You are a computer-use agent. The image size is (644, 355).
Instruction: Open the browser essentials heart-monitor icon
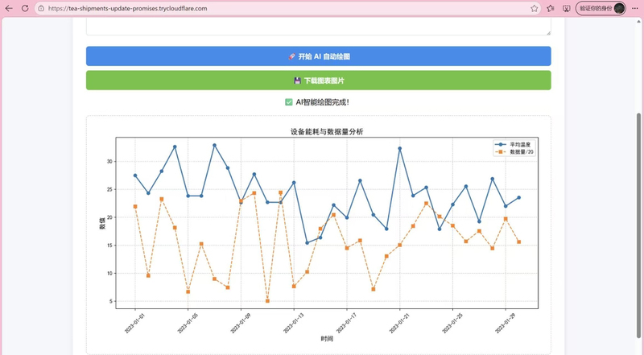tap(567, 8)
